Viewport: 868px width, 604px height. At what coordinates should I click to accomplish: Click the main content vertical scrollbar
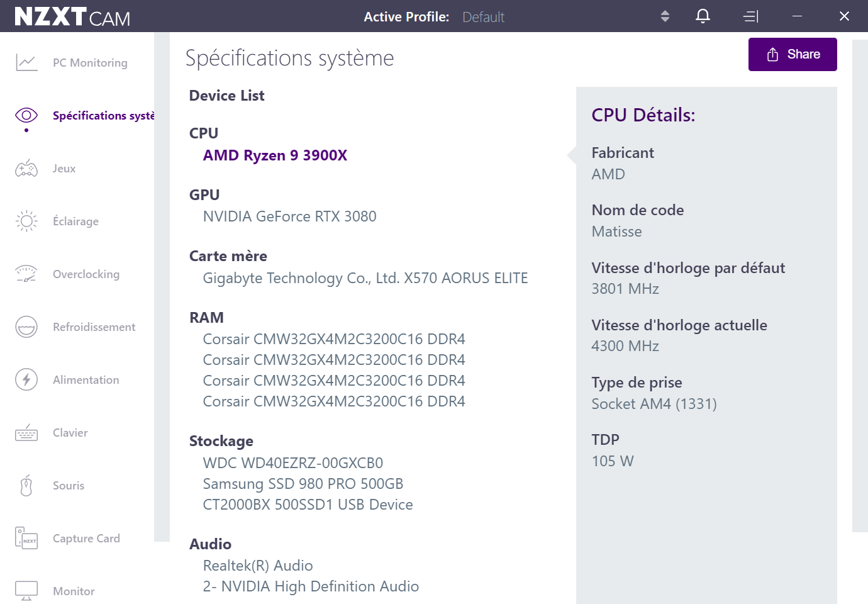tap(860, 286)
